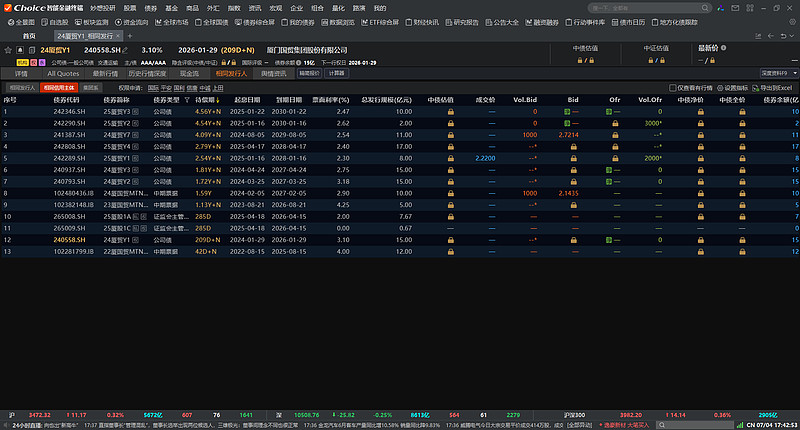Open ETF综合屏 shortcut

(x=380, y=22)
